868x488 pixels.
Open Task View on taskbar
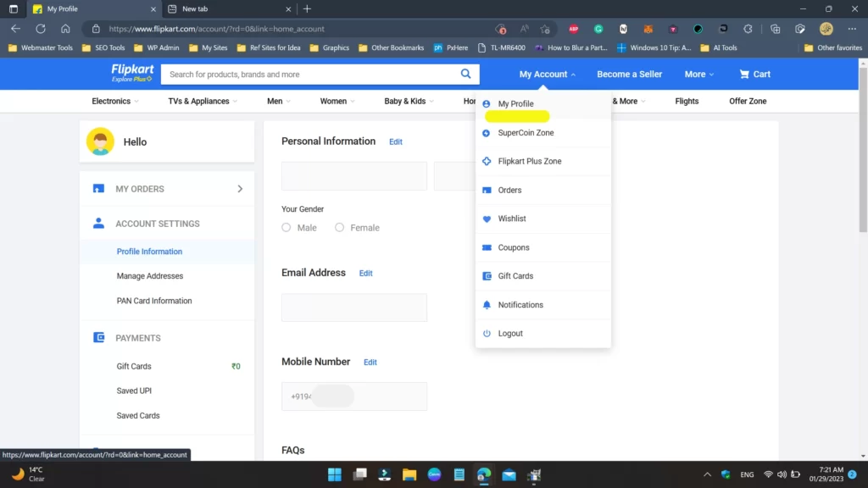pos(359,474)
